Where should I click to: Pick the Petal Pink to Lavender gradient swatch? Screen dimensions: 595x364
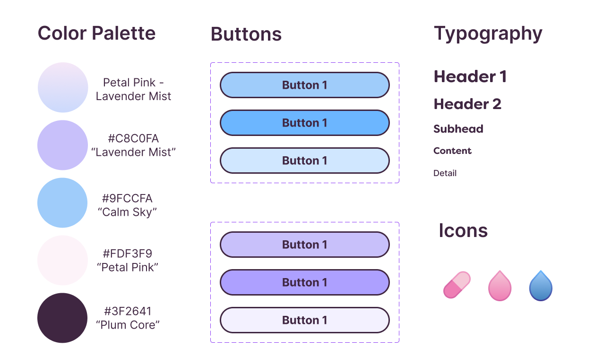click(x=63, y=87)
